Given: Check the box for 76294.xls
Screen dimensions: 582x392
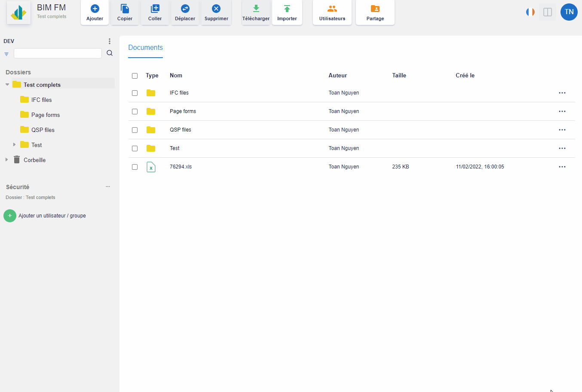Looking at the screenshot, I should click(x=135, y=167).
